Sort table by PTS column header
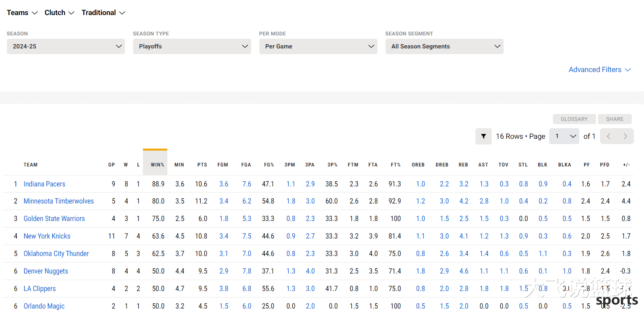This screenshot has width=644, height=313. click(202, 165)
